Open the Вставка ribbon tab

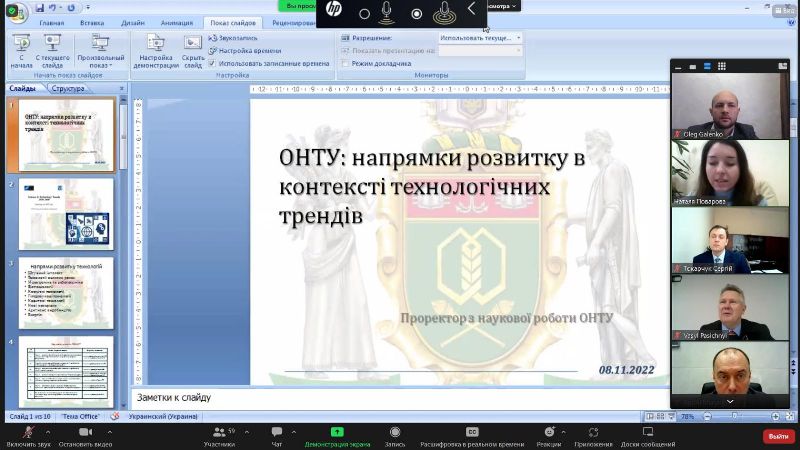pyautogui.click(x=92, y=23)
